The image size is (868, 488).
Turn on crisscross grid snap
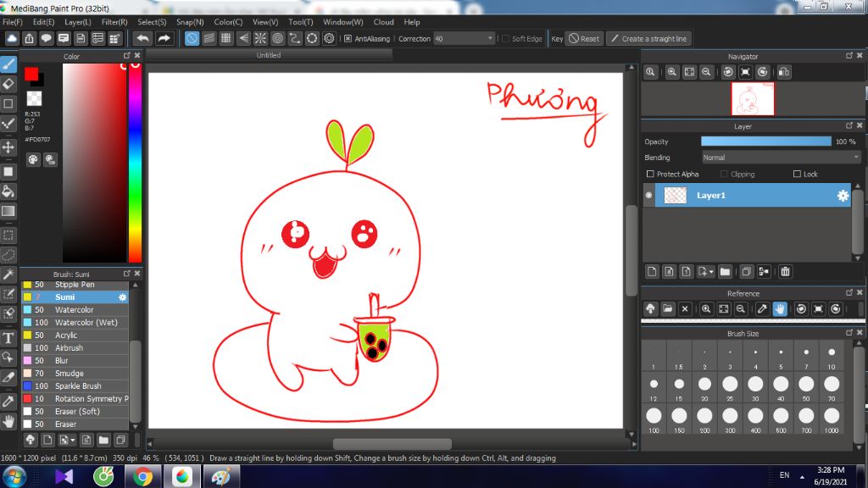(x=225, y=39)
